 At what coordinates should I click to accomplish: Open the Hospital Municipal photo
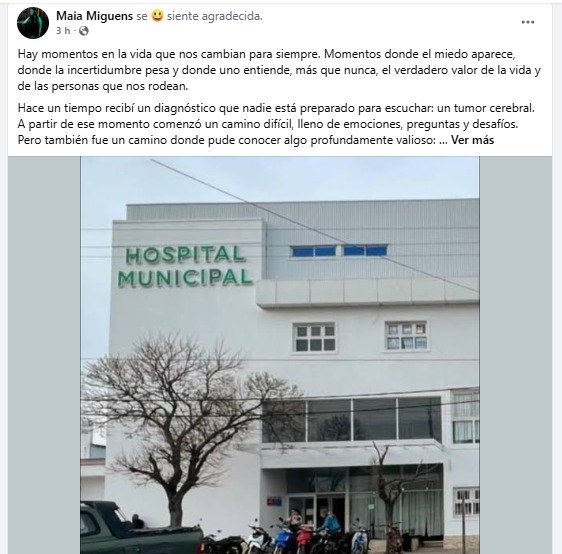280,355
